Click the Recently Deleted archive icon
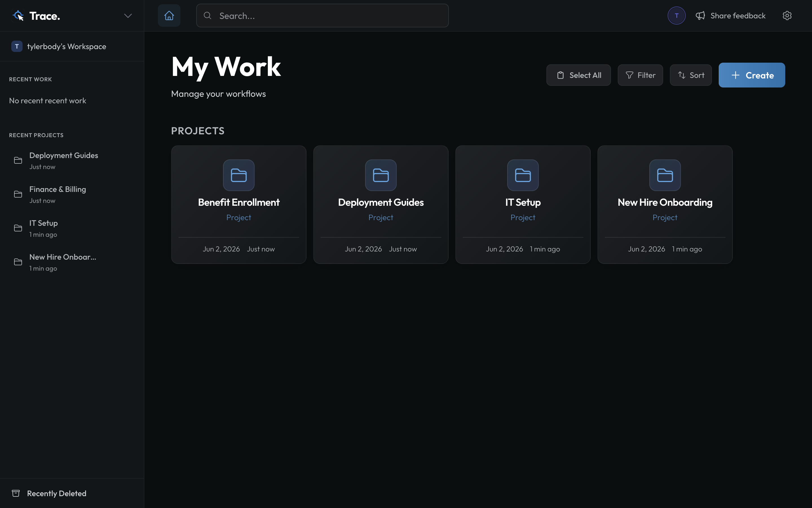 [16, 493]
